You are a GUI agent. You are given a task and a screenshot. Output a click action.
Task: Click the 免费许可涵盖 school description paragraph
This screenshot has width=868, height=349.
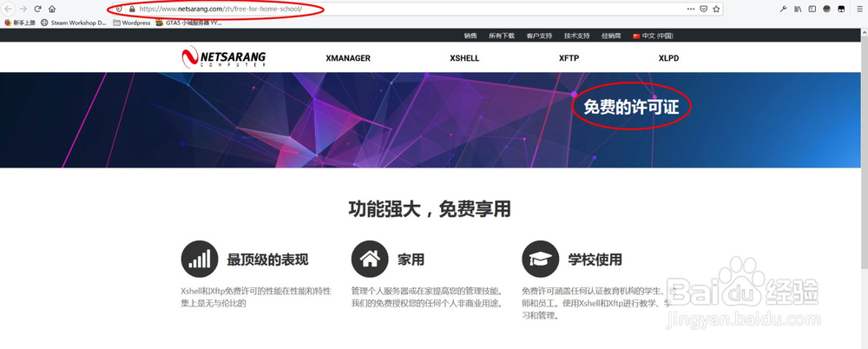pos(598,303)
